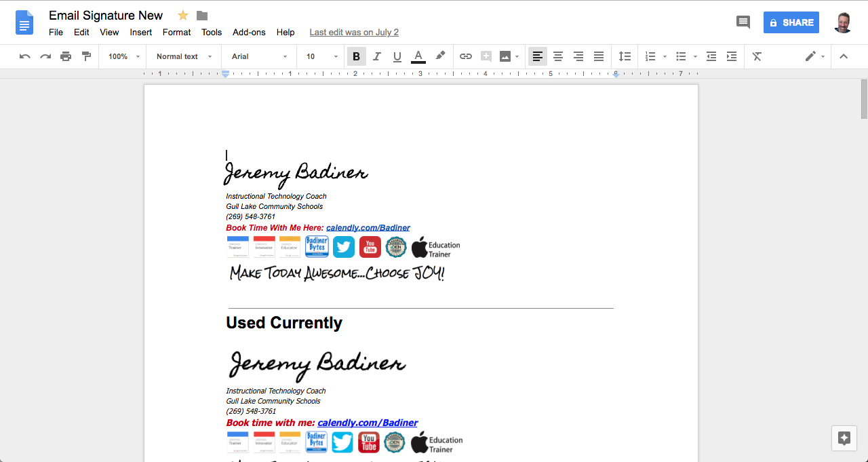Print the document with printer icon
The image size is (868, 462).
[x=66, y=56]
